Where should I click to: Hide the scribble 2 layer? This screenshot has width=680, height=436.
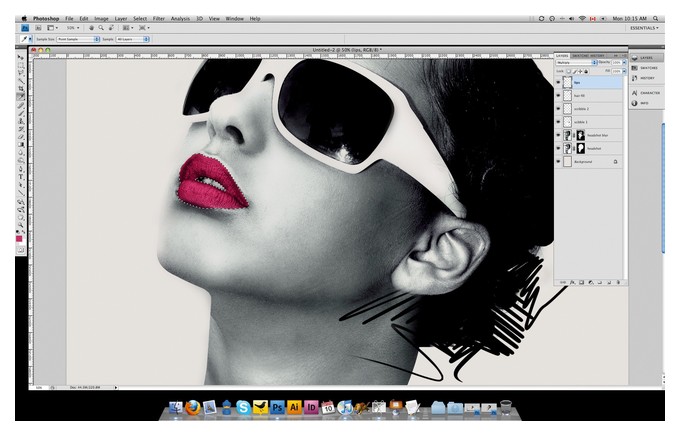coord(558,109)
